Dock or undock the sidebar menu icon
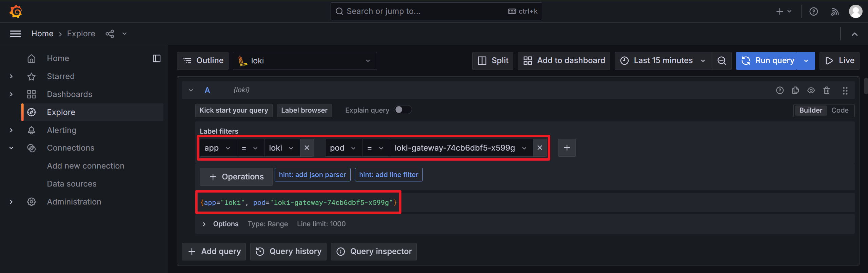This screenshot has height=273, width=868. (x=157, y=58)
